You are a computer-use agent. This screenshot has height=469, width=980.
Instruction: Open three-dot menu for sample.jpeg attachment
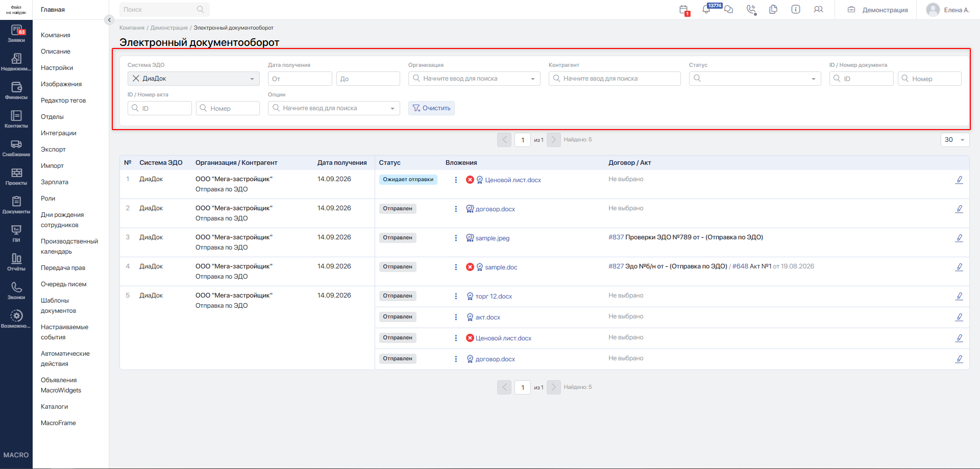(456, 238)
